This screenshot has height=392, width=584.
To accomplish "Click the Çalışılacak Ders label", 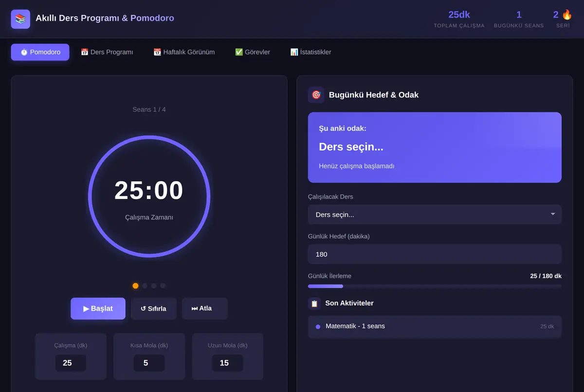I will pos(330,197).
